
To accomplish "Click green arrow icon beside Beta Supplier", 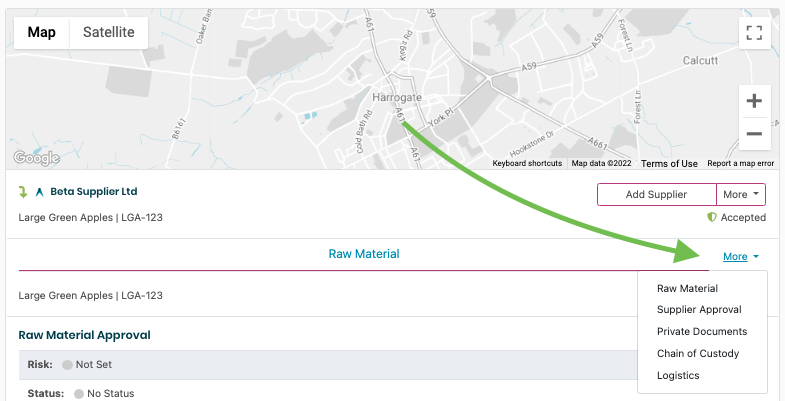I will (x=24, y=192).
